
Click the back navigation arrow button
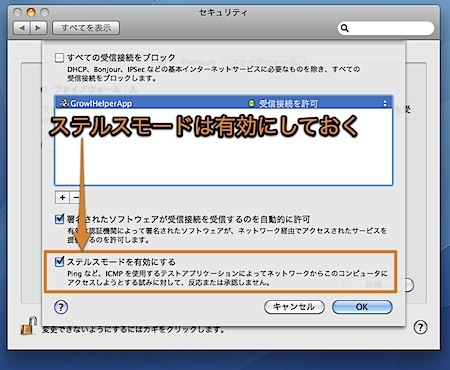tap(22, 28)
